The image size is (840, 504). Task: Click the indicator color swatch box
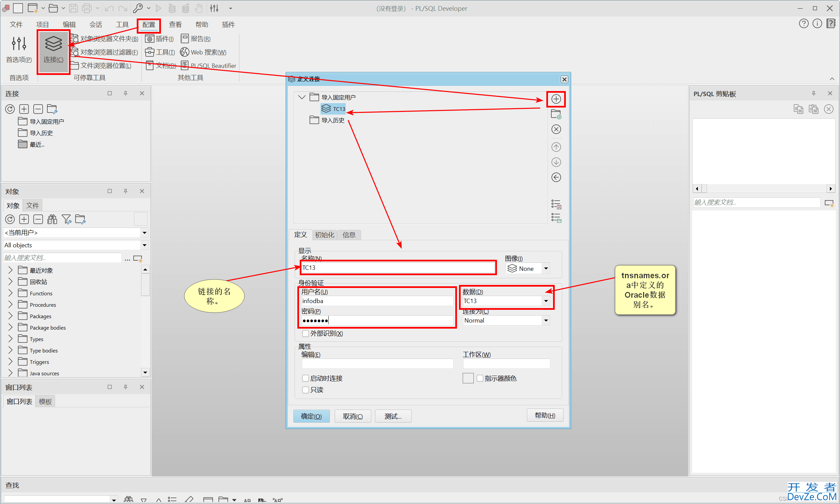click(x=468, y=378)
